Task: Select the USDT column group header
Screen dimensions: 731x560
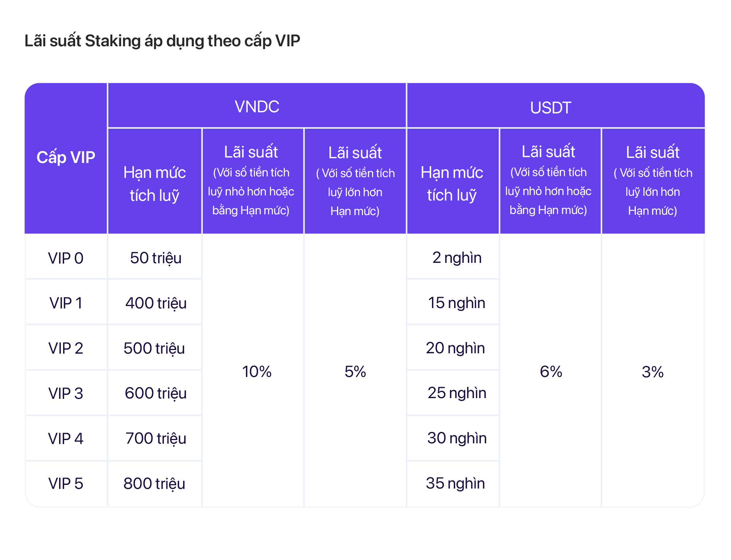Action: tap(550, 108)
